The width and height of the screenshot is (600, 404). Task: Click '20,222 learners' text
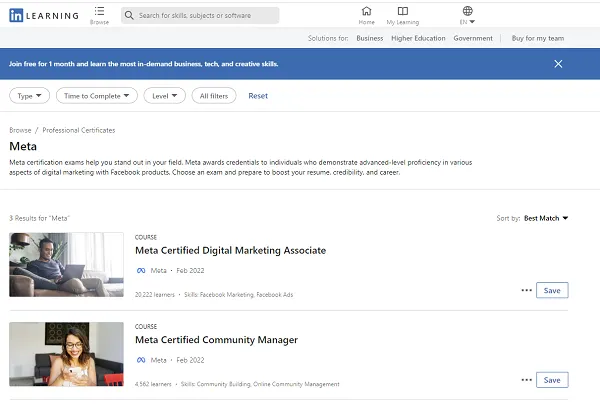pyautogui.click(x=155, y=295)
